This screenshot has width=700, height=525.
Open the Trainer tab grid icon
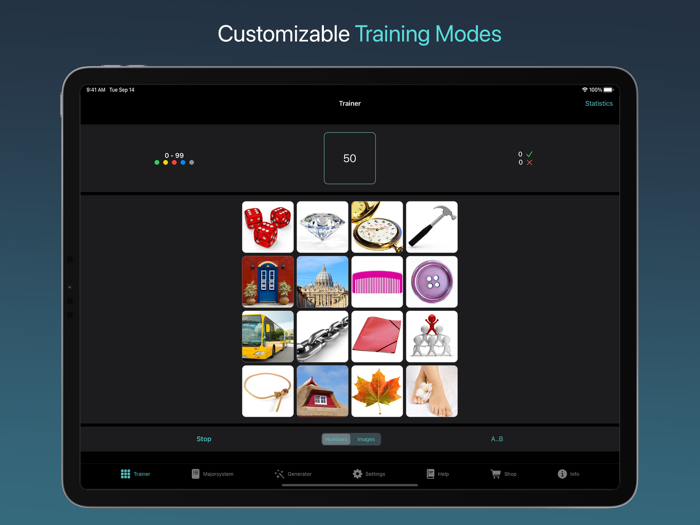coord(125,474)
